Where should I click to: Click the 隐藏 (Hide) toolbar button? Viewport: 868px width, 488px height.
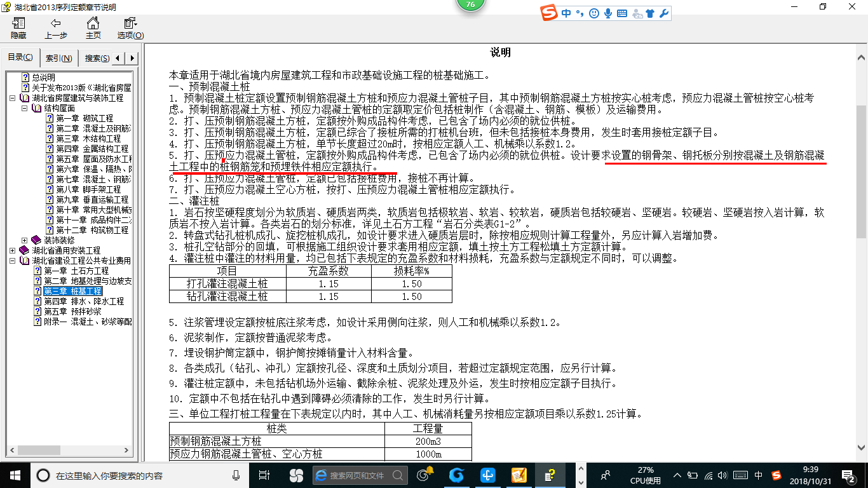[18, 29]
